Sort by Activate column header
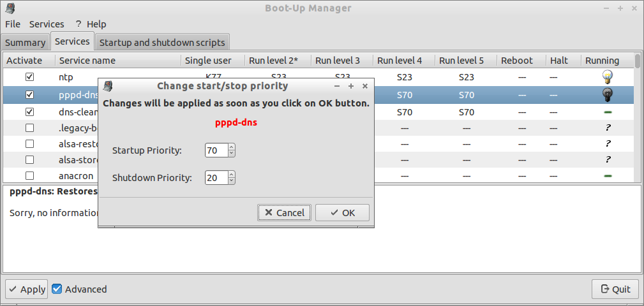 pos(29,61)
